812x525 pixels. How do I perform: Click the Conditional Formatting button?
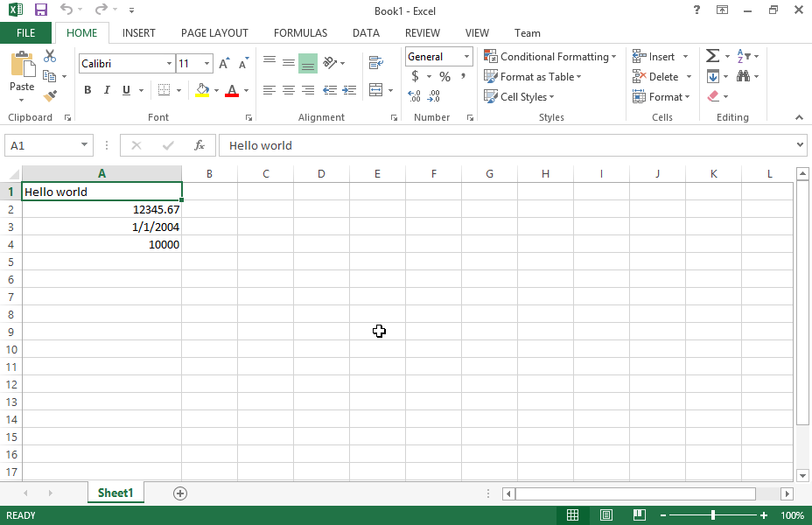pyautogui.click(x=549, y=57)
